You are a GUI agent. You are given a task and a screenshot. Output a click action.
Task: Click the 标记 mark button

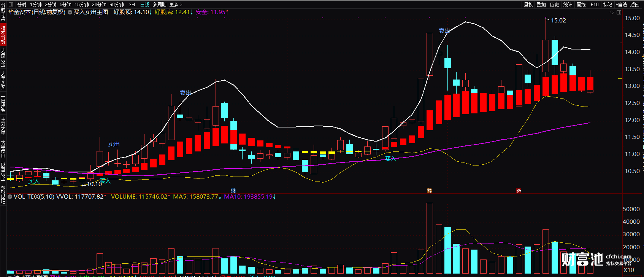click(x=608, y=5)
